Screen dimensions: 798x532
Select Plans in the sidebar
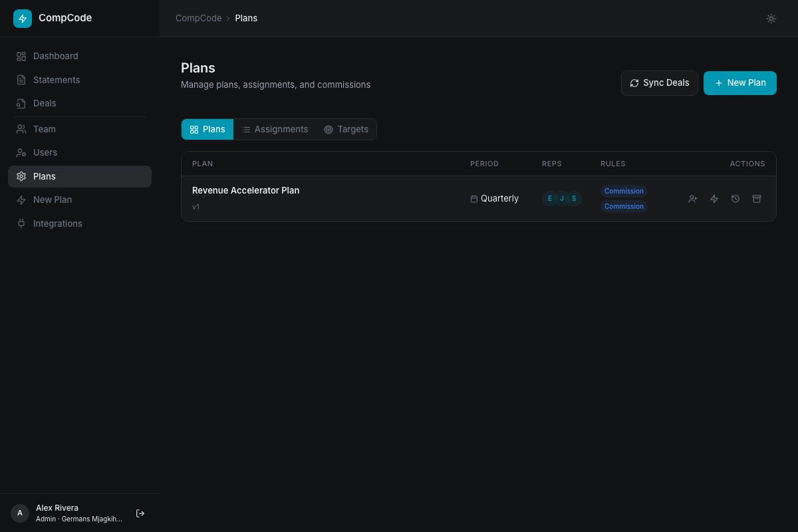[80, 176]
